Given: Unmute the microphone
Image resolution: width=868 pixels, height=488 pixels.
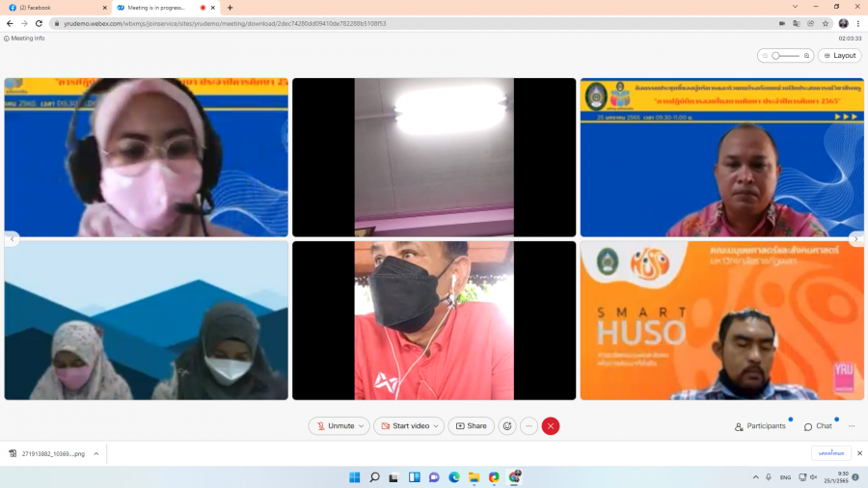Looking at the screenshot, I should (335, 426).
